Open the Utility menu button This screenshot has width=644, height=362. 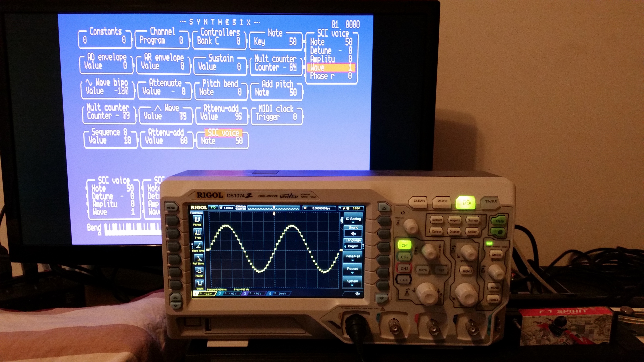[x=472, y=232]
